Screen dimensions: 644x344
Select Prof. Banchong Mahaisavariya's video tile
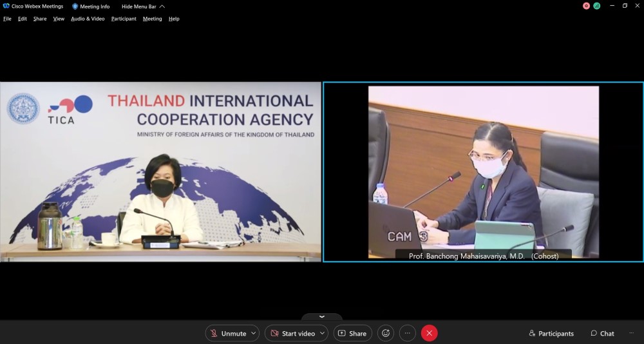[483, 172]
